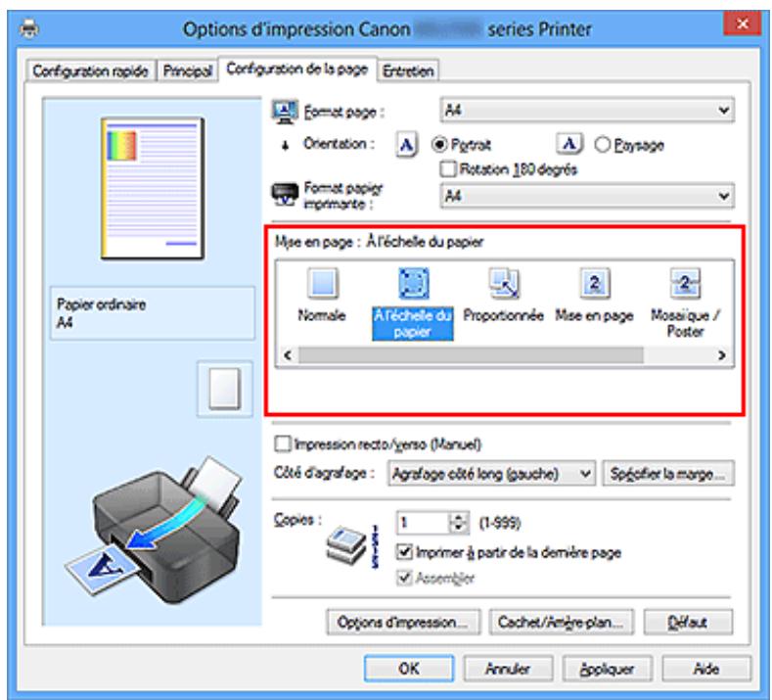The width and height of the screenshot is (772, 700).
Task: Open the Format papier imprimante dropdown
Action: [x=587, y=196]
